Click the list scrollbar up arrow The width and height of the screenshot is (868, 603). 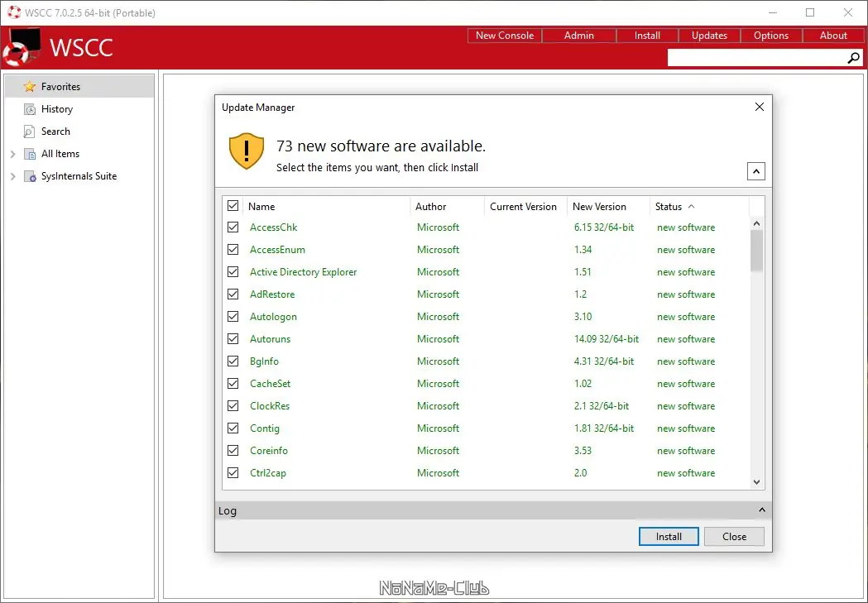(757, 223)
